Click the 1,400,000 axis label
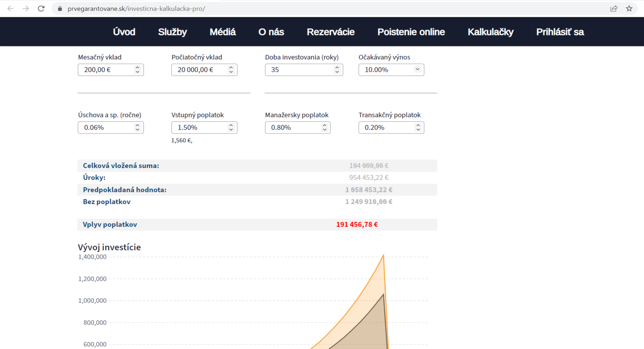The width and height of the screenshot is (644, 349). [92, 257]
